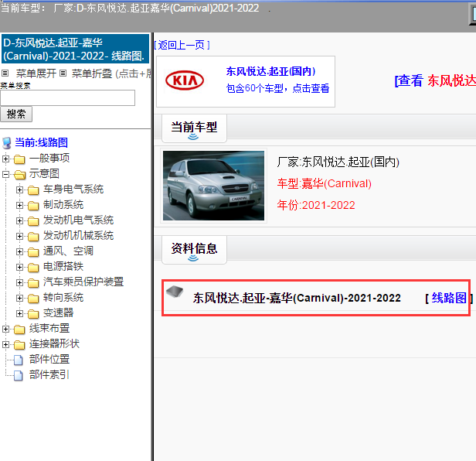
Task: Select the 制动系统 tree label
Action: click(x=63, y=205)
